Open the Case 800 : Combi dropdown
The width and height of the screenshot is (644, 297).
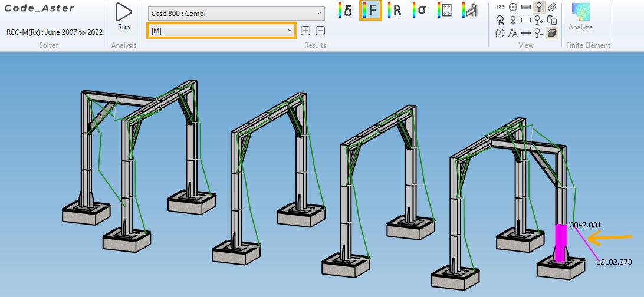[236, 13]
